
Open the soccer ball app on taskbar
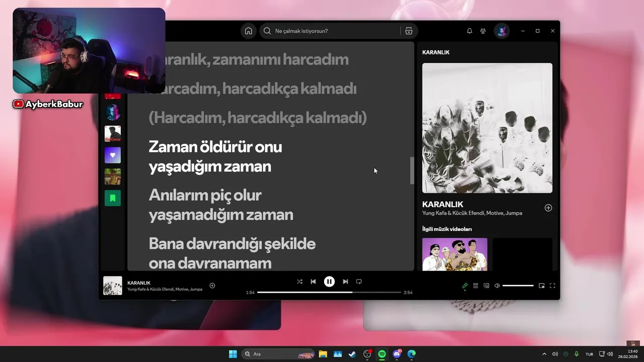[367, 354]
